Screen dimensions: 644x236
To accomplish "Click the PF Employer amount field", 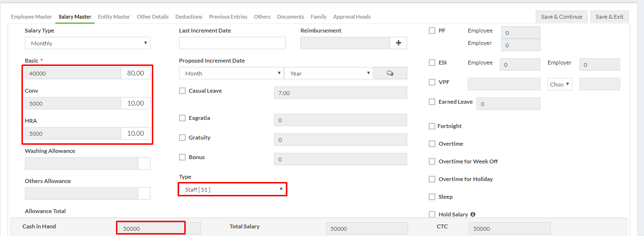I will 521,45.
